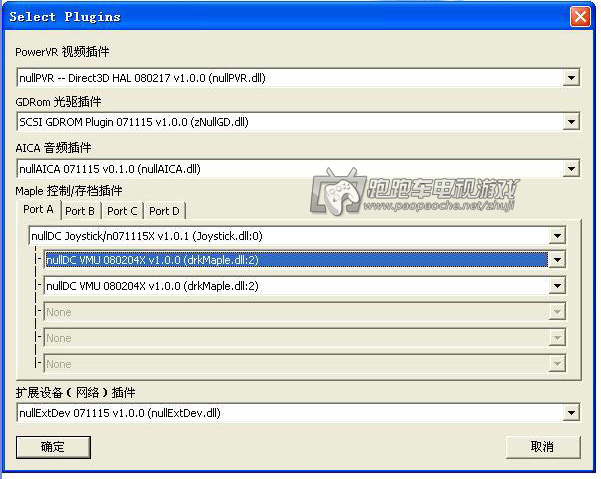Open the nullDC Joystick plugin dropdown arrow

click(557, 236)
